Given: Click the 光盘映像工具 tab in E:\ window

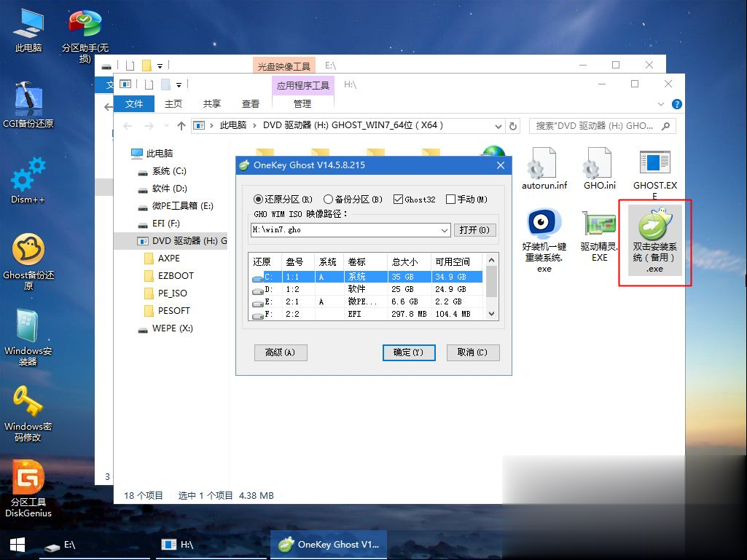Looking at the screenshot, I should click(x=284, y=66).
